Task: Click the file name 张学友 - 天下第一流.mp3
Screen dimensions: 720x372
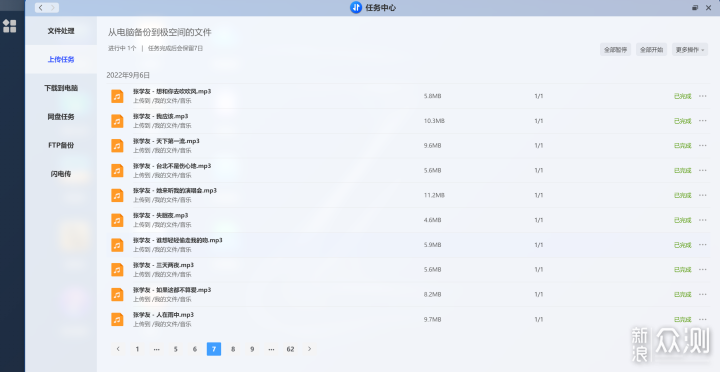Action: point(166,141)
